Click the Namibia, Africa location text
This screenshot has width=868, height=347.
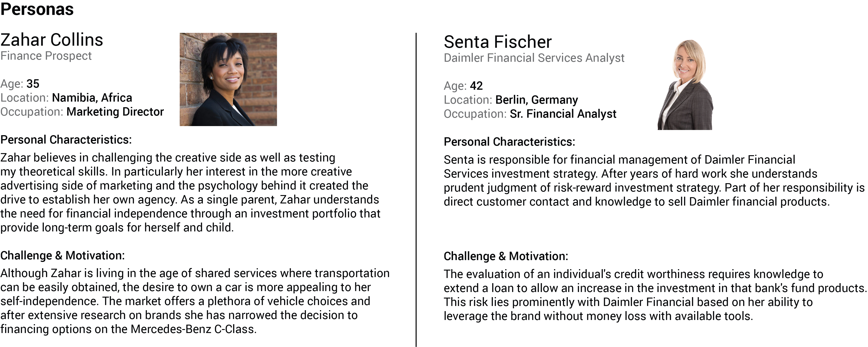click(x=92, y=98)
